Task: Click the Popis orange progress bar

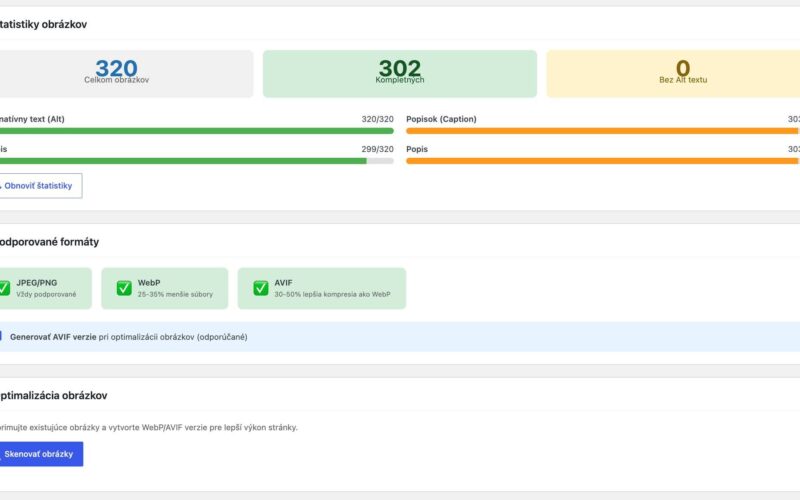Action: [603, 161]
